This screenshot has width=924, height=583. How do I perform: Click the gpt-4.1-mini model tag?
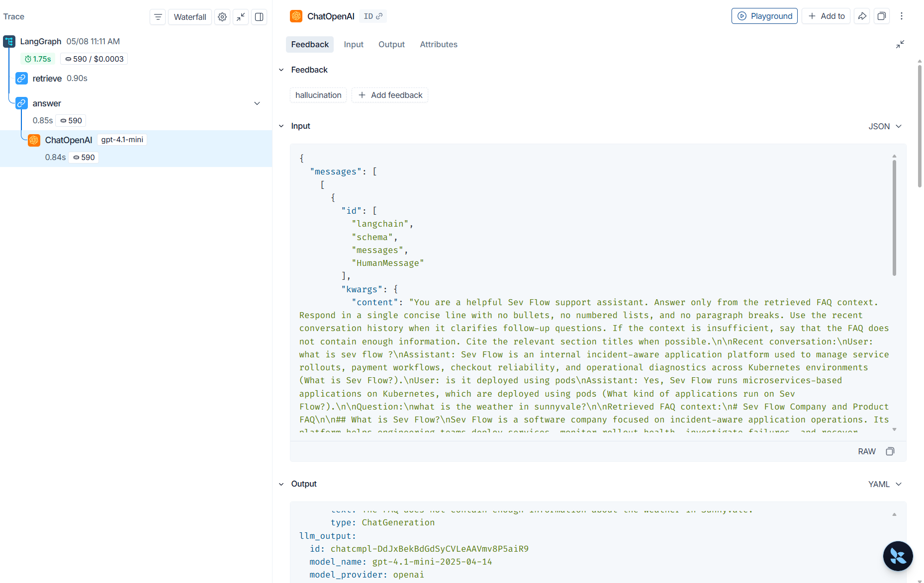122,140
